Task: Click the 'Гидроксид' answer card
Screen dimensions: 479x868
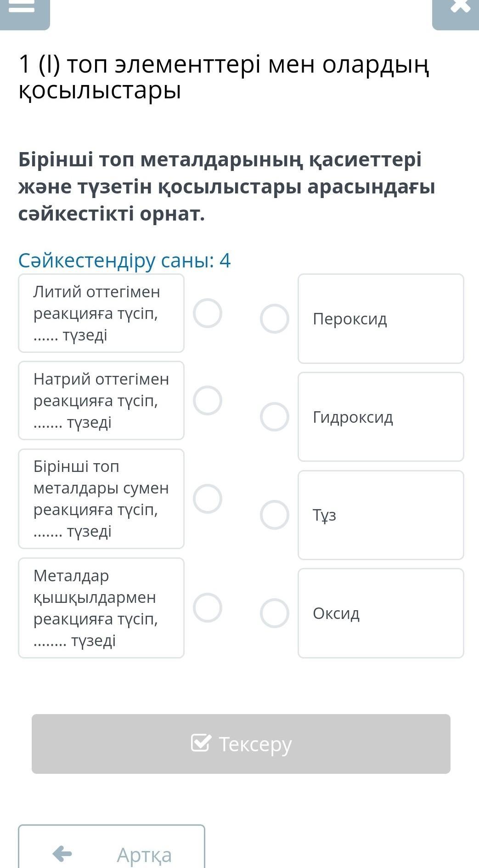Action: click(381, 417)
